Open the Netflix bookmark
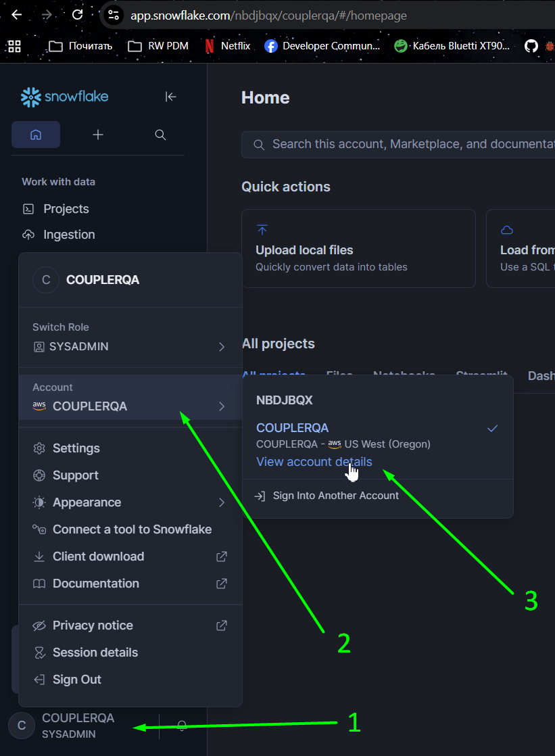This screenshot has width=555, height=756. pyautogui.click(x=228, y=46)
